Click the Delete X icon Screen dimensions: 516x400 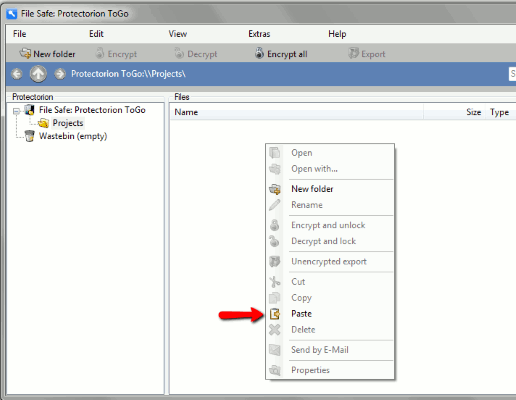pyautogui.click(x=275, y=330)
